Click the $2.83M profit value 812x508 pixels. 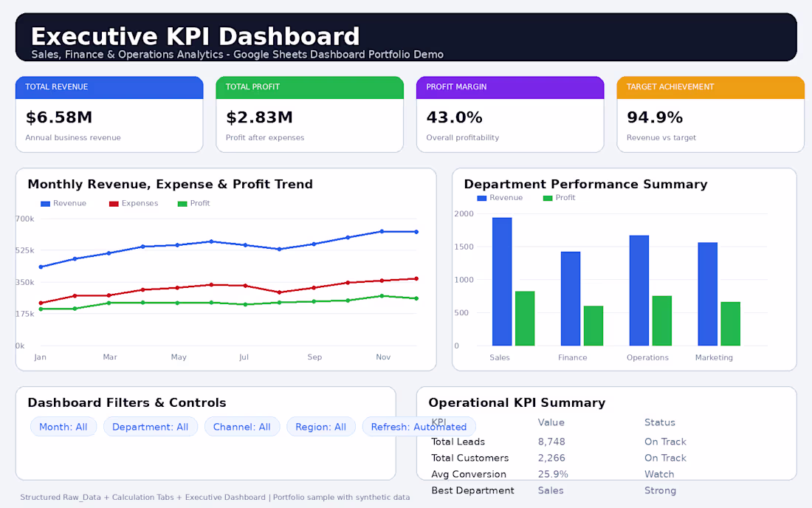click(x=259, y=117)
